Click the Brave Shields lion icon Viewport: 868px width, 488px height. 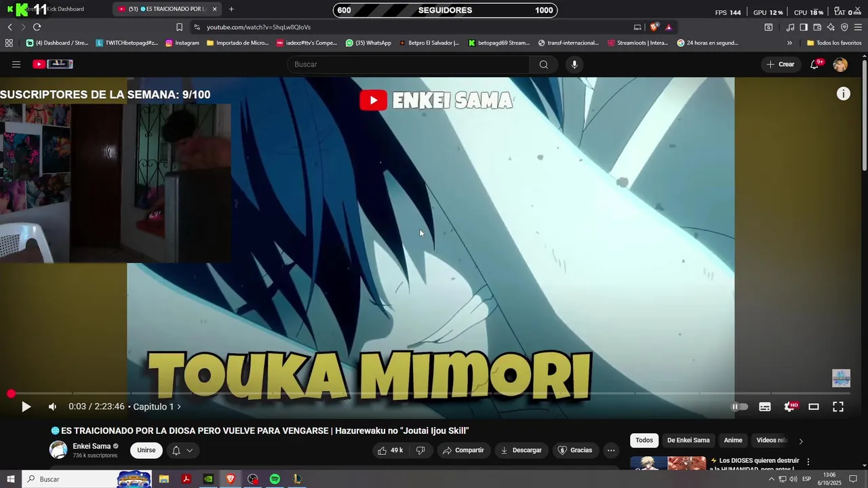click(654, 27)
